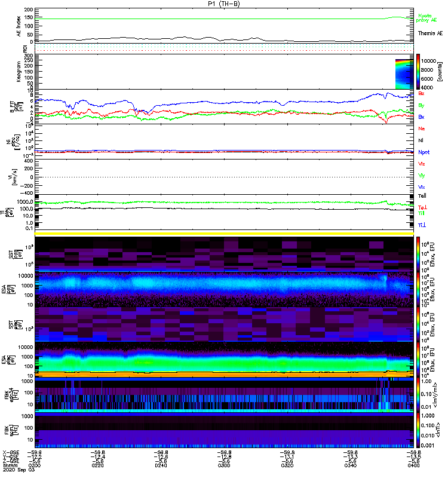Screen dimensions: 448x478
Task: Click the "hhmm" row label
Action: (x=10, y=465)
